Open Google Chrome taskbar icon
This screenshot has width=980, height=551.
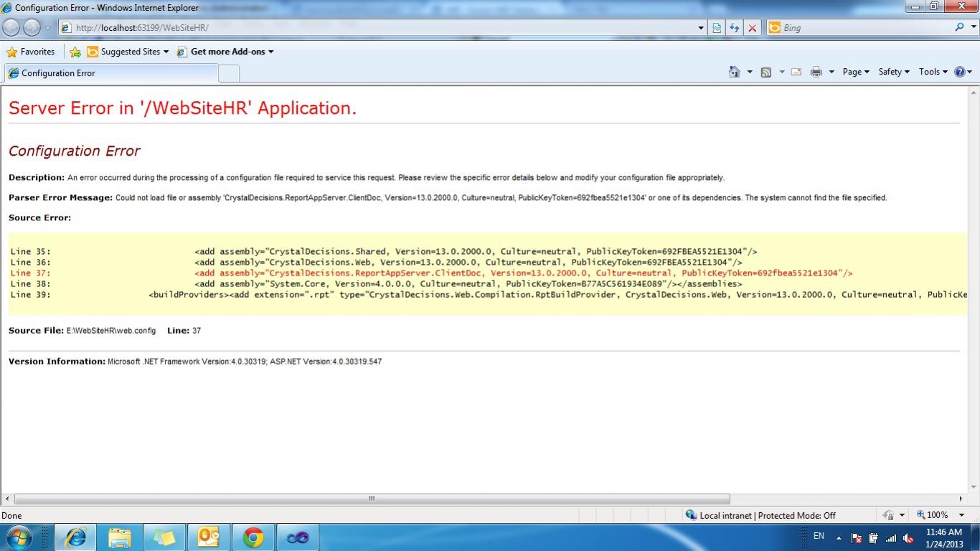coord(253,537)
